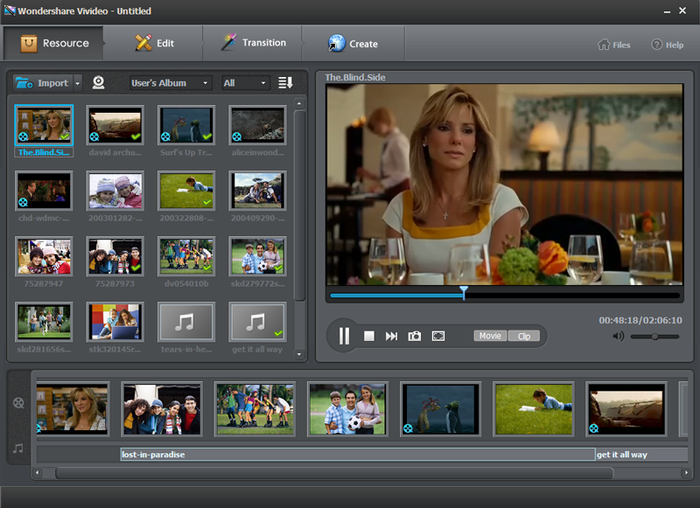Click the timeline horizontal scrollbar
Screen dimensions: 700x508
click(334, 473)
